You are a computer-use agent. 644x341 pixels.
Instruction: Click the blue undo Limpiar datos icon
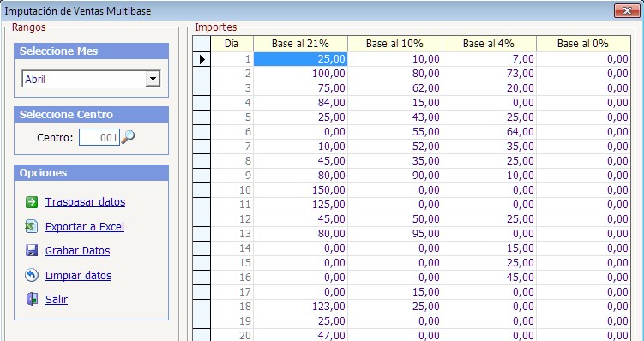(32, 275)
